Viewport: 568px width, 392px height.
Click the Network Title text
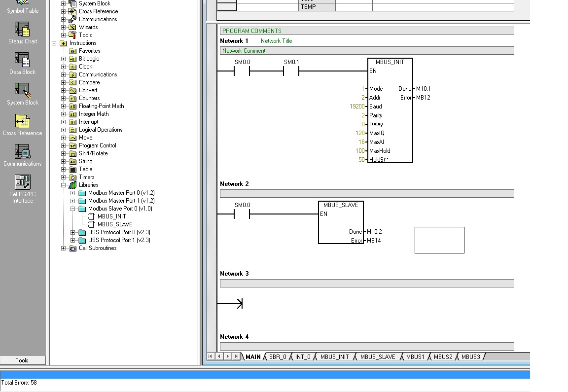click(276, 41)
